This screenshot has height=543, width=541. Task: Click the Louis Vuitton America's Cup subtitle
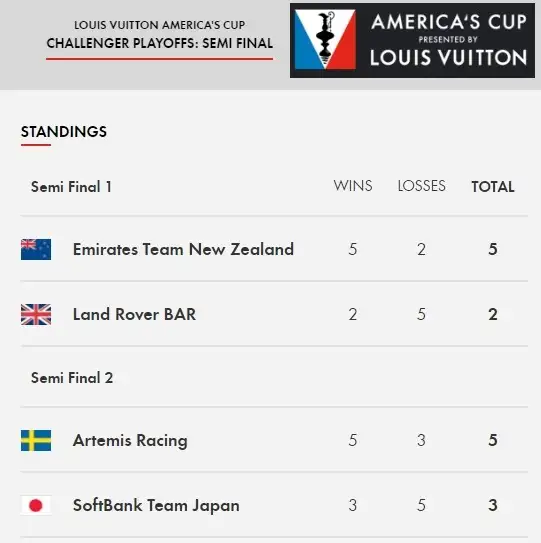click(160, 25)
